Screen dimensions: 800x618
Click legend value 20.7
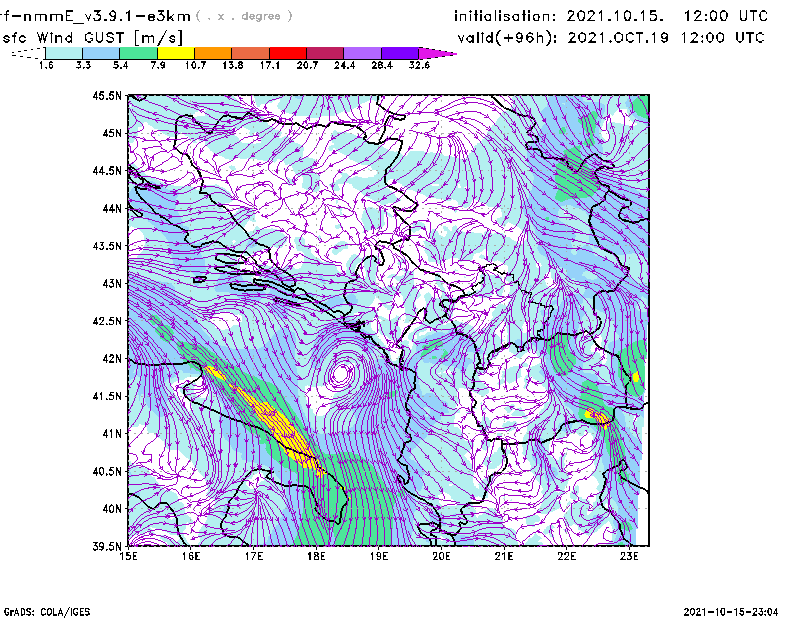point(307,65)
